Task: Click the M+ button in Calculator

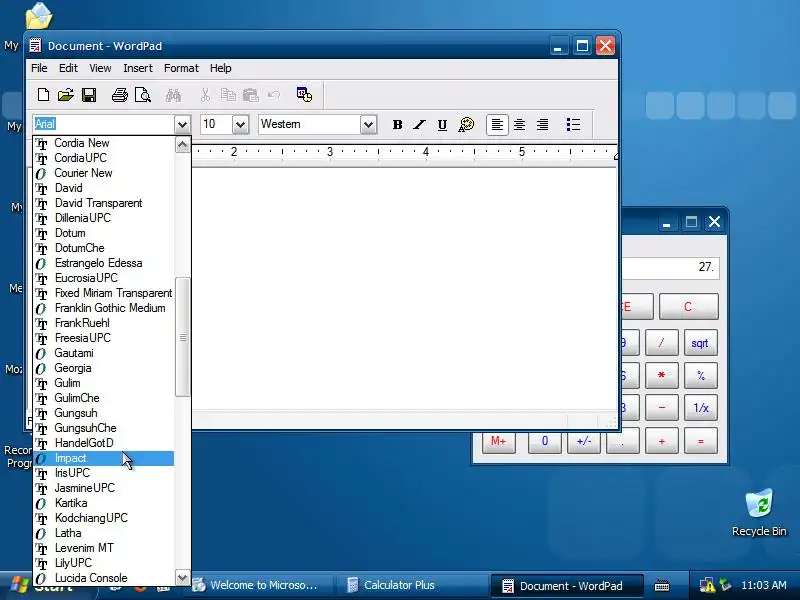Action: (x=498, y=441)
